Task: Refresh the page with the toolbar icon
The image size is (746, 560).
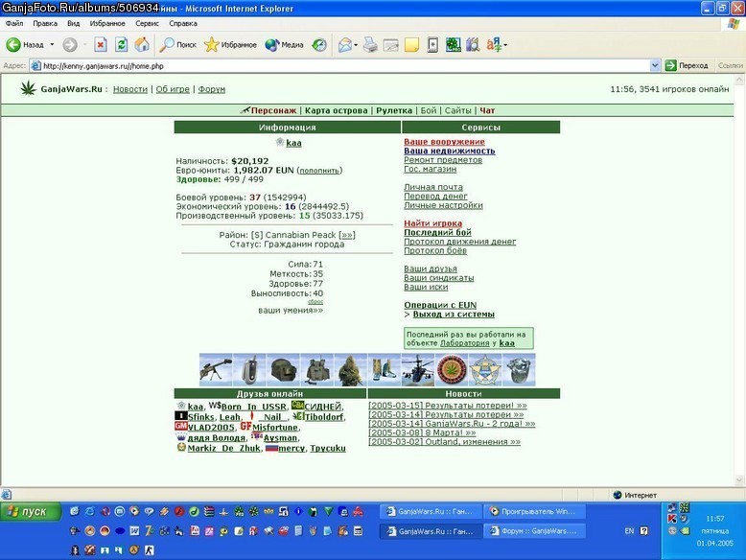Action: pyautogui.click(x=122, y=45)
